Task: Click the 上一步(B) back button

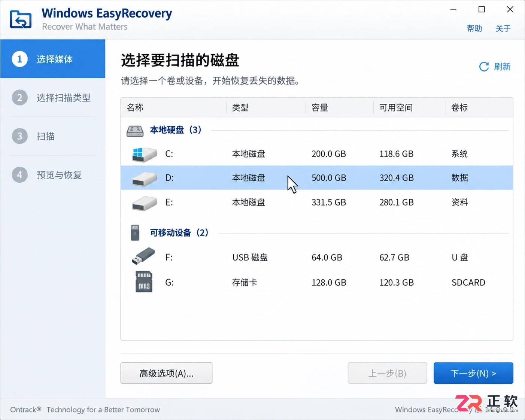Action: [x=387, y=373]
